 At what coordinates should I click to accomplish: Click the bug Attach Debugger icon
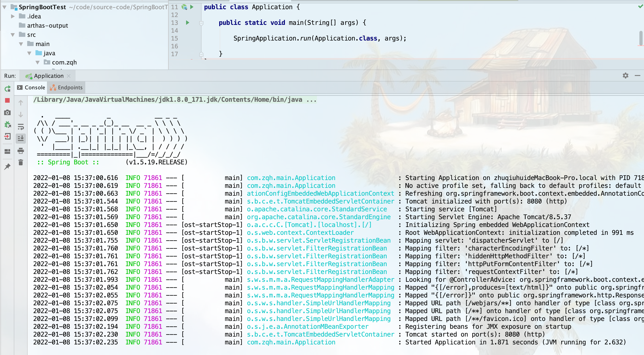(x=8, y=124)
